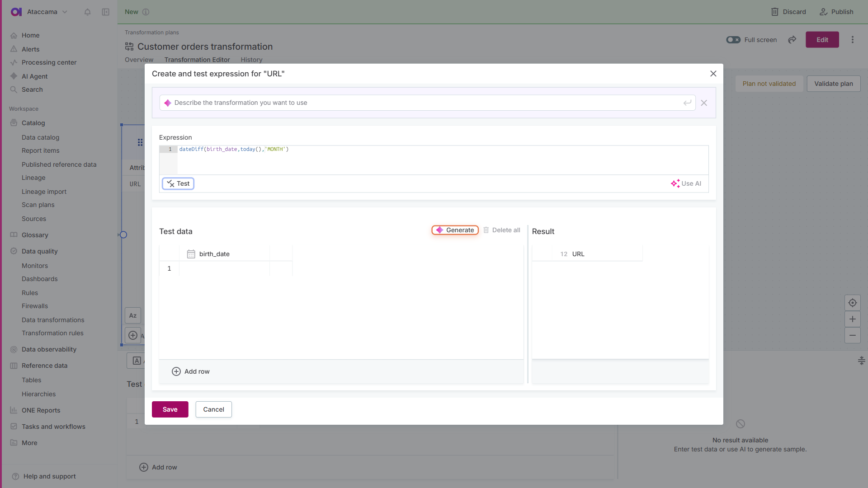Switch to the Overview tab
Image resolution: width=868 pixels, height=488 pixels.
(x=138, y=60)
